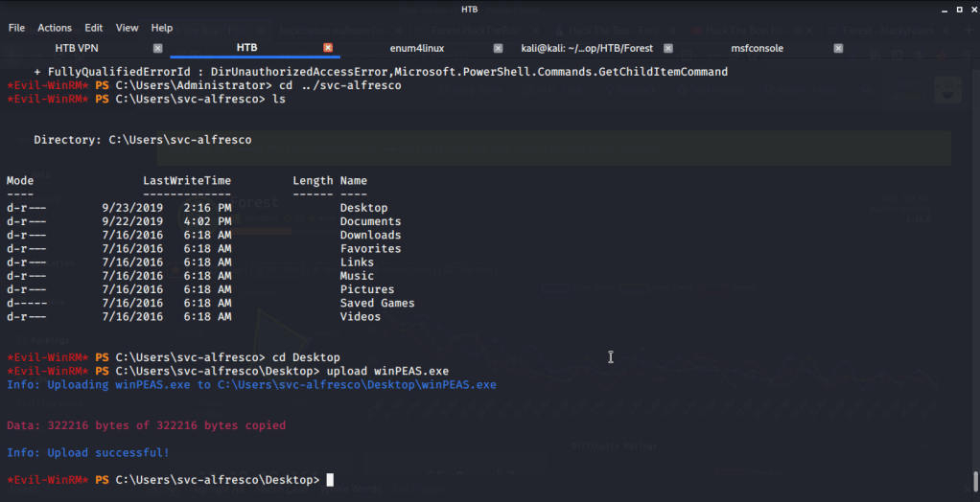Open the Help menu
Image resolution: width=980 pixels, height=502 pixels.
coord(162,28)
